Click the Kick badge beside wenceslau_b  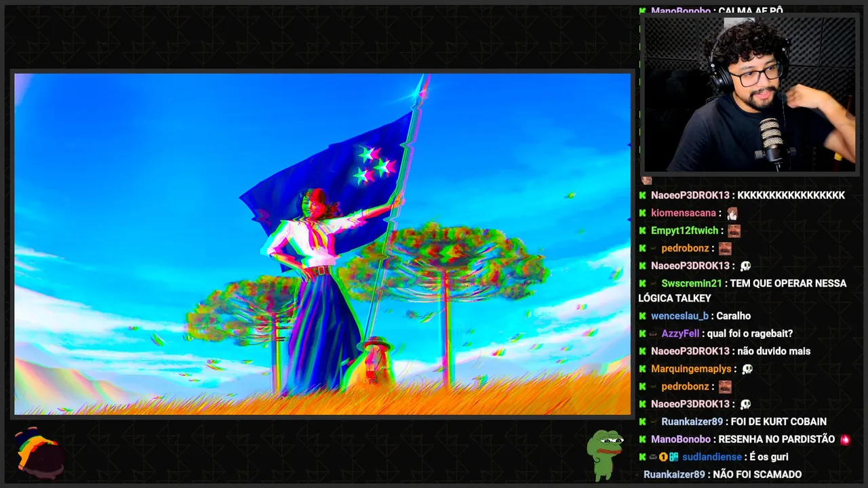coord(642,316)
